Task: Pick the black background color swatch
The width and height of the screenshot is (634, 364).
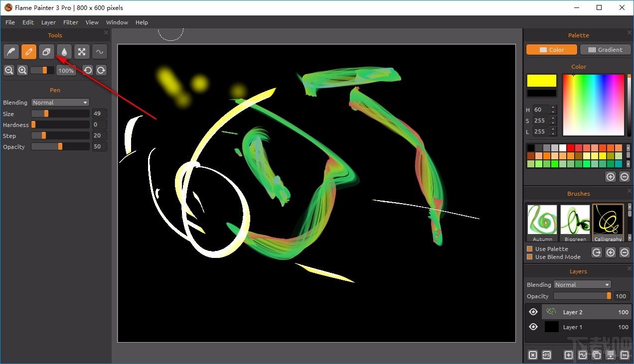Action: (542, 93)
